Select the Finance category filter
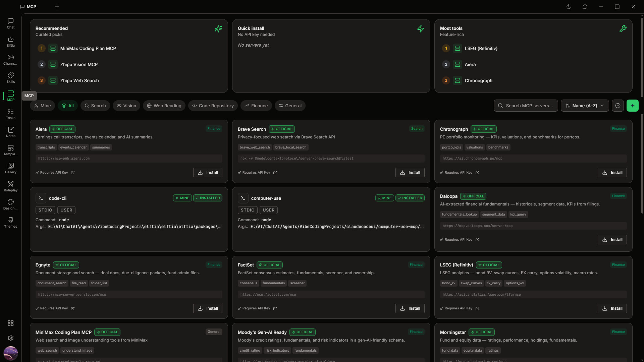644x362 pixels. pos(256,106)
